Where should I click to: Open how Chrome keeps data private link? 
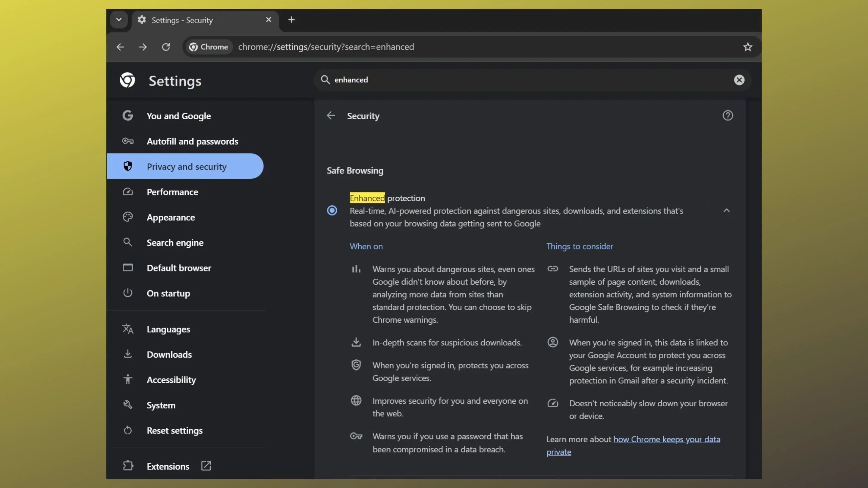click(x=666, y=439)
